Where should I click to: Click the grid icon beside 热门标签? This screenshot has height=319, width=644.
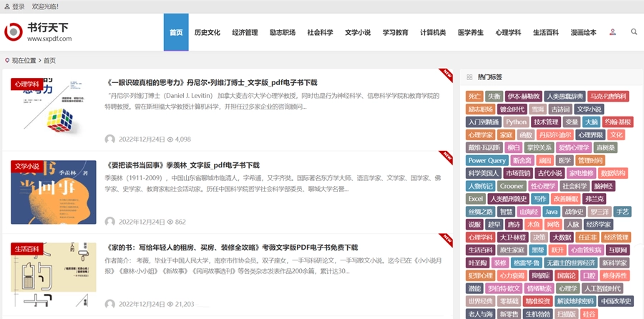pyautogui.click(x=469, y=77)
